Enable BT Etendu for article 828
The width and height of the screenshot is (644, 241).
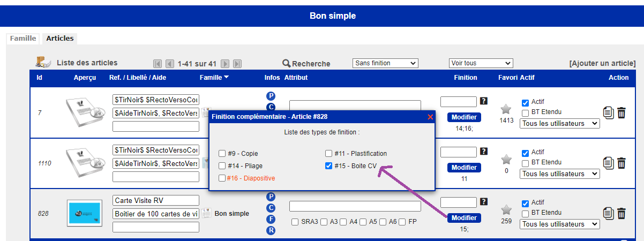[x=525, y=213]
